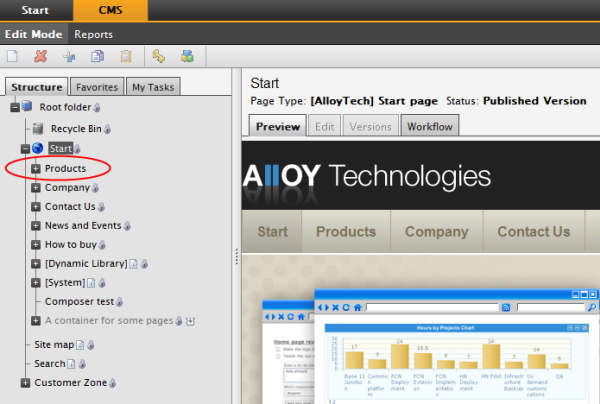This screenshot has height=404, width=600.
Task: Select News and Events page in tree
Action: 82,226
